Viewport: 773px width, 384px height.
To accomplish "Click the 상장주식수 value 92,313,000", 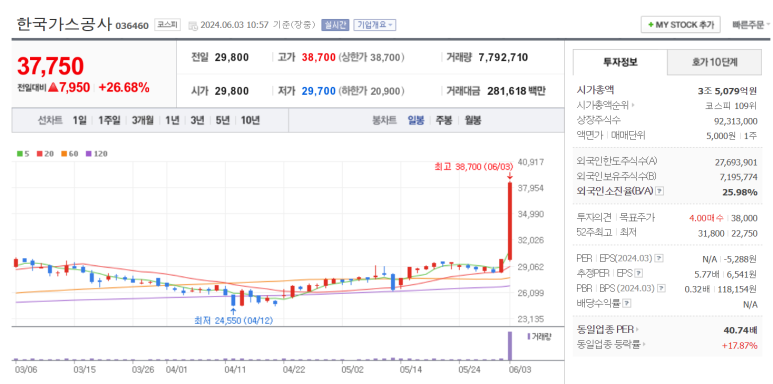I will pos(736,121).
